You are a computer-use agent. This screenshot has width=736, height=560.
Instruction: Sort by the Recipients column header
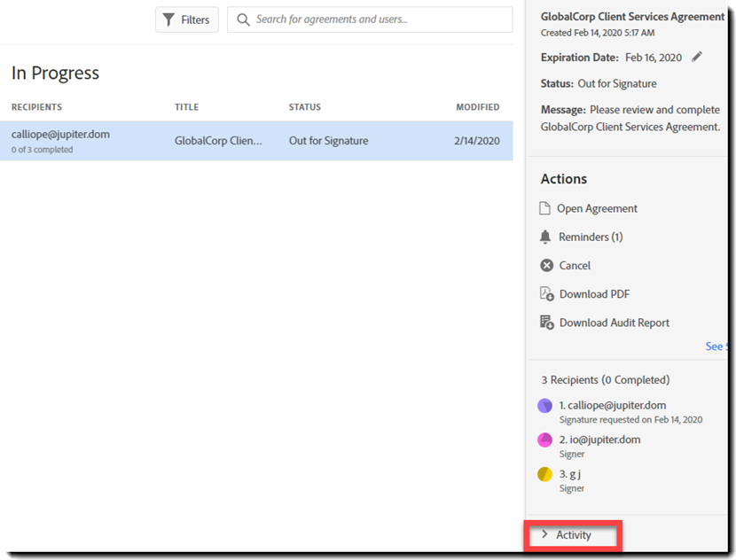(x=36, y=107)
